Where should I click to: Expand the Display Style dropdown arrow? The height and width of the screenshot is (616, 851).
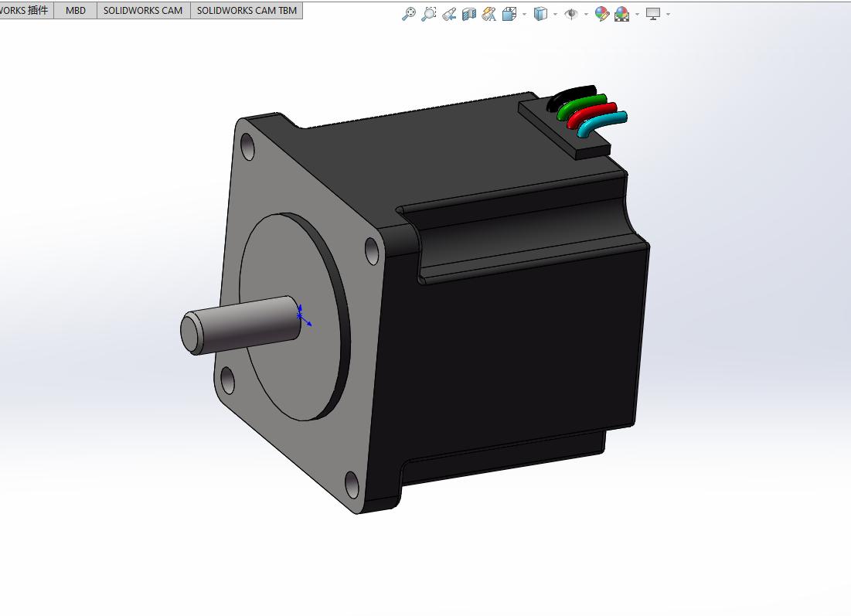pos(555,14)
